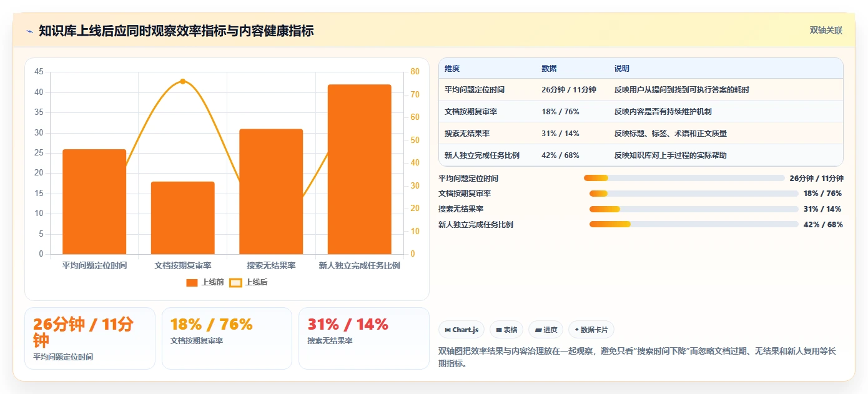Screen dimensions: 868x394
Task: Select the 数据卡片 tag chip
Action: coord(591,330)
